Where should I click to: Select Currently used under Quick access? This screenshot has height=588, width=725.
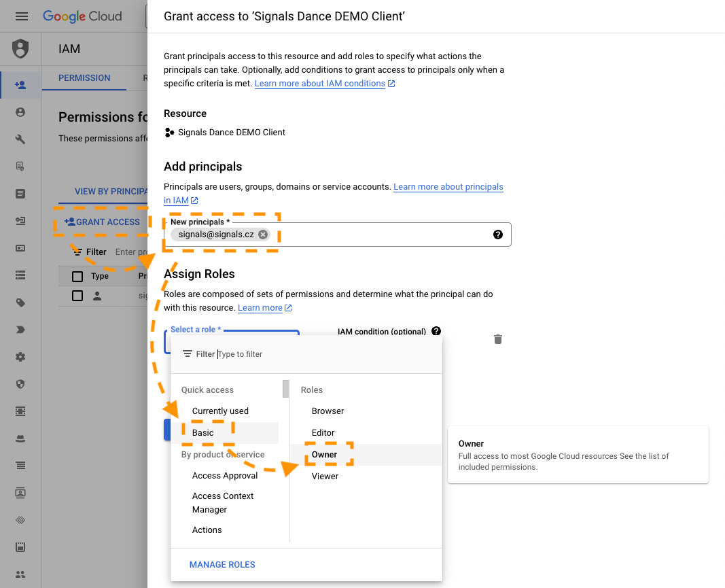point(220,411)
